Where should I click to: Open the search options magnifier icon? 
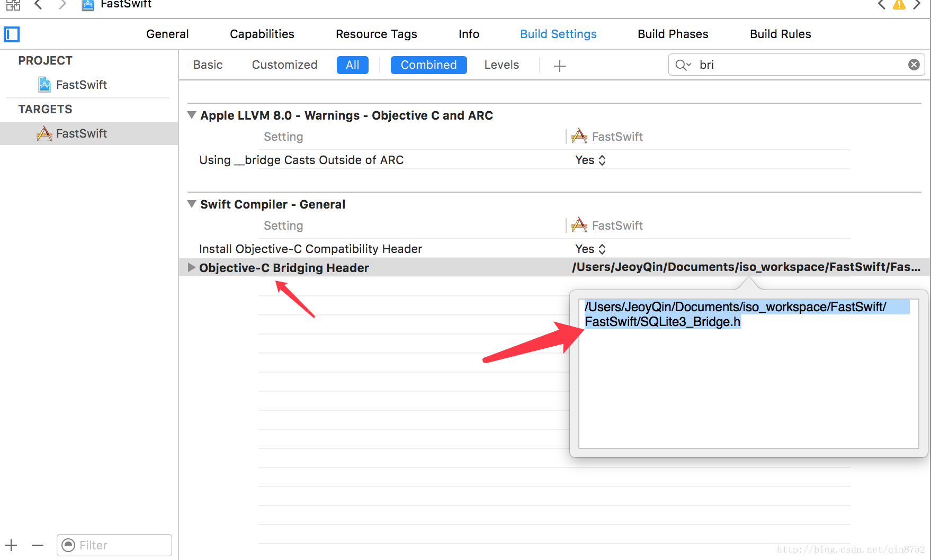tap(683, 65)
